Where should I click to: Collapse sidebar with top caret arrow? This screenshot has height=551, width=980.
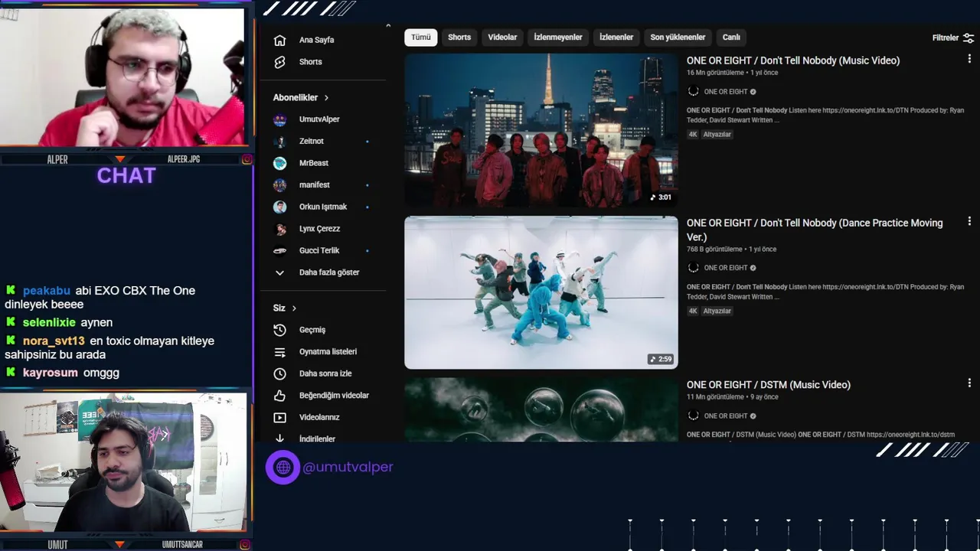[x=388, y=26]
